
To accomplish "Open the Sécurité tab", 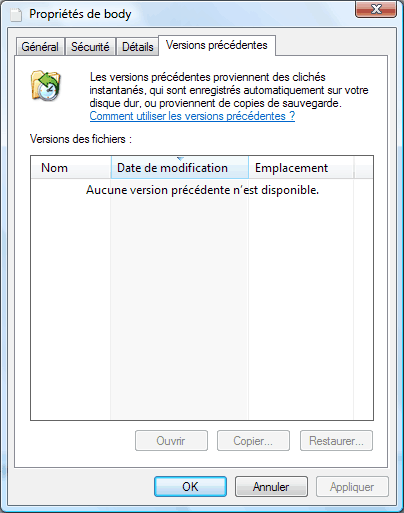I will [90, 47].
